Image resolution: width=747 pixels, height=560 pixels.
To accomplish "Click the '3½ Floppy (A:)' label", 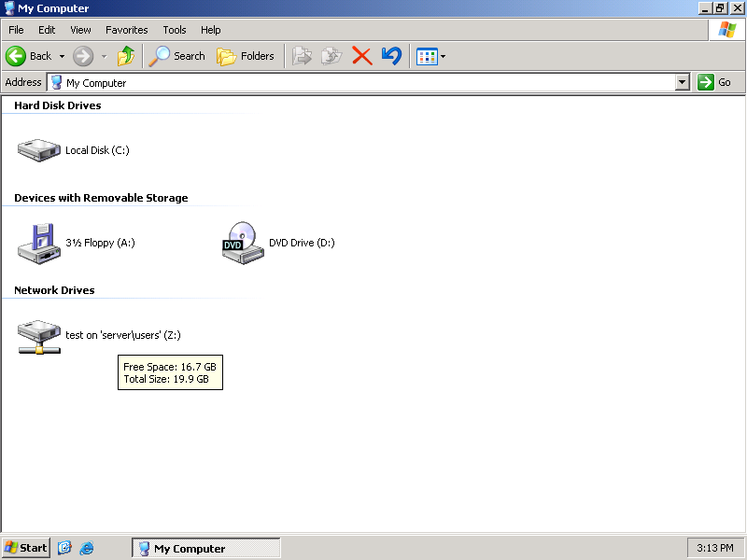I will coord(100,243).
